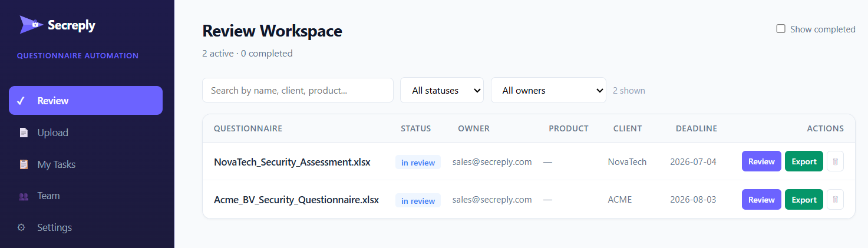Screen dimensions: 868x248
Task: Open the All owners dropdown
Action: 549,90
